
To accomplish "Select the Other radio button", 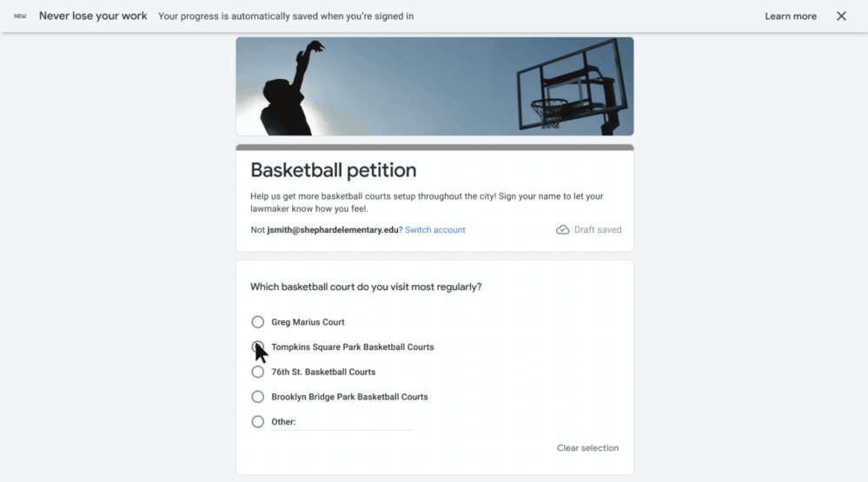I will pyautogui.click(x=257, y=422).
